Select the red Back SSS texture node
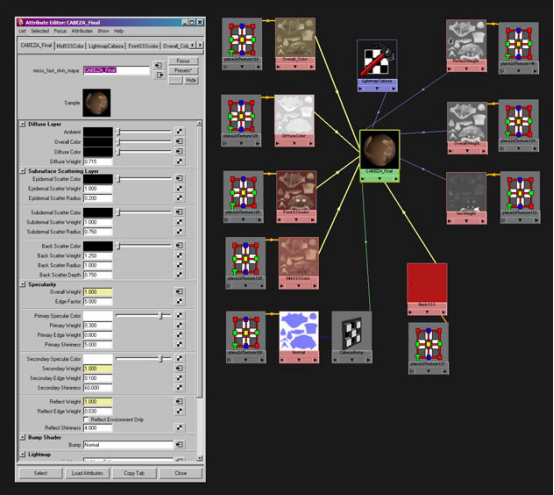Screen dimensions: 554x495 point(427,289)
